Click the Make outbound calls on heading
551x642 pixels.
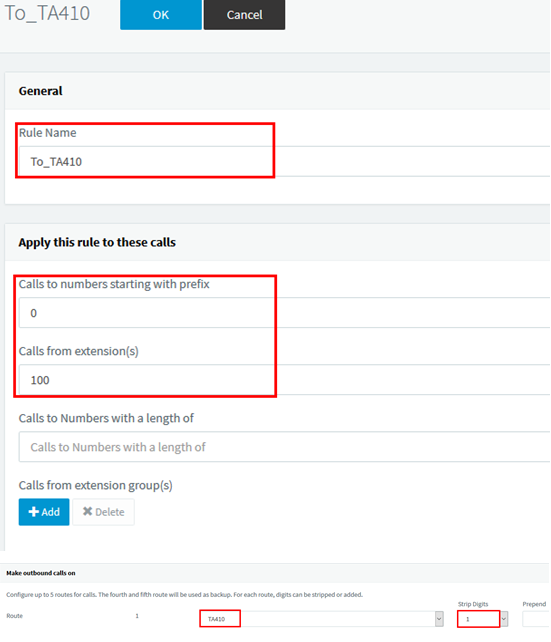click(41, 573)
